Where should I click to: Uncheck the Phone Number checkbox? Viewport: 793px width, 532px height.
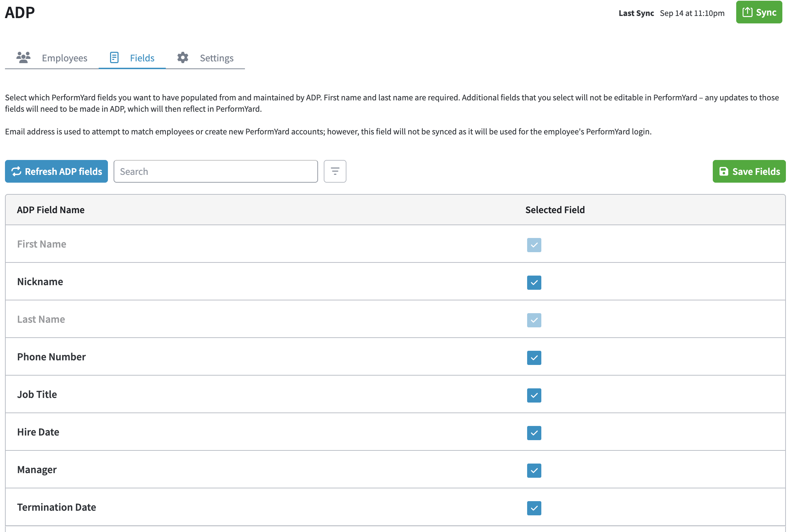click(534, 358)
